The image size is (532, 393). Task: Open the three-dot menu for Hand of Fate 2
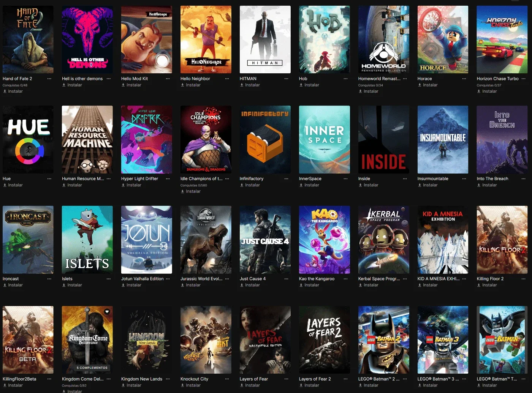tap(49, 79)
